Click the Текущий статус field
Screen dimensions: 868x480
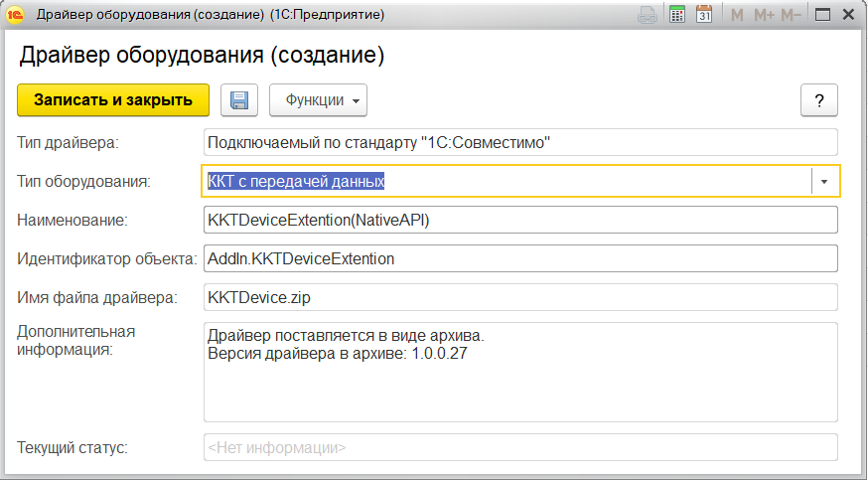pos(520,447)
